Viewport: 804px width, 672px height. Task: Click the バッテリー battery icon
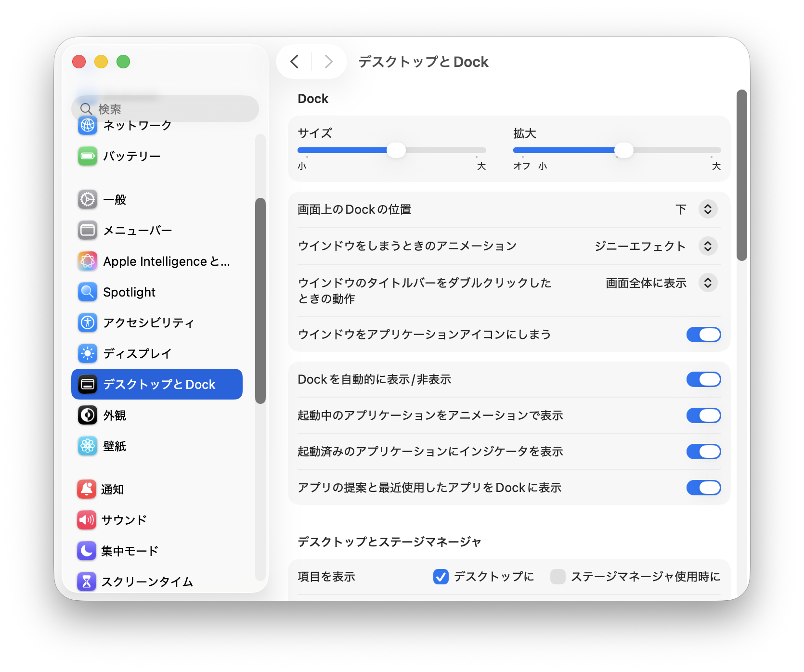click(88, 156)
